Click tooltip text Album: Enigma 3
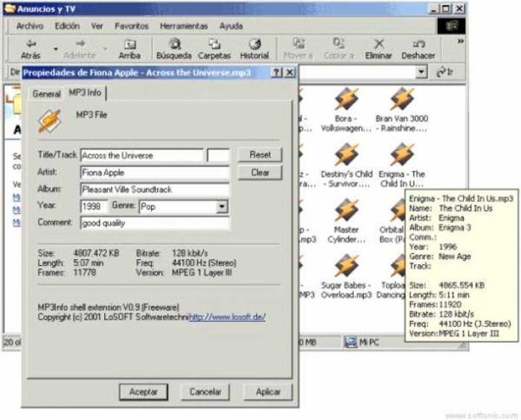Screen dimensions: 521x420 [x=440, y=227]
